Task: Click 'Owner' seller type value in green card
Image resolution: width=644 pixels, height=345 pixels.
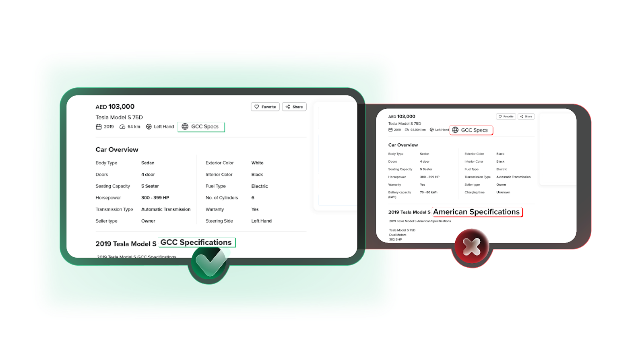Action: tap(148, 221)
